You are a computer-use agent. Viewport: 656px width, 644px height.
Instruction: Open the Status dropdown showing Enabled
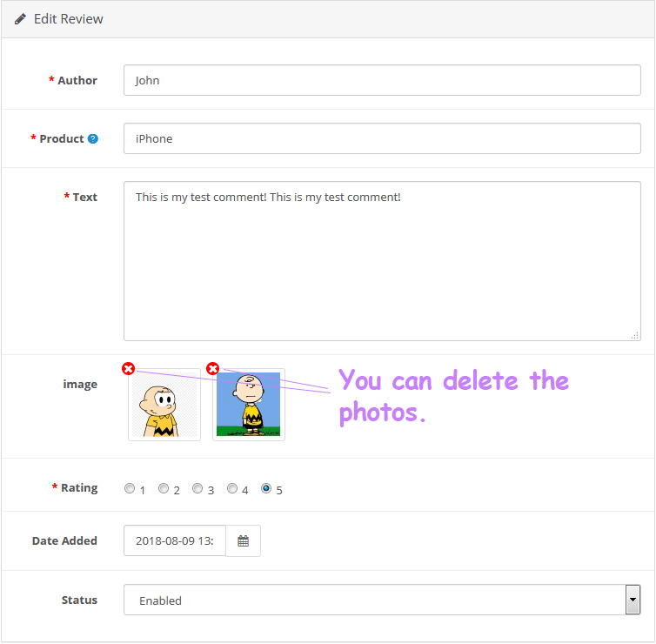(382, 600)
